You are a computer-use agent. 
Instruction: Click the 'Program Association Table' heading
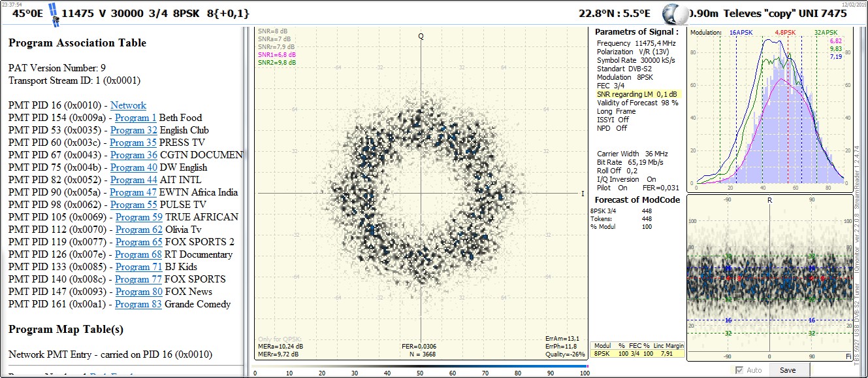pos(77,43)
